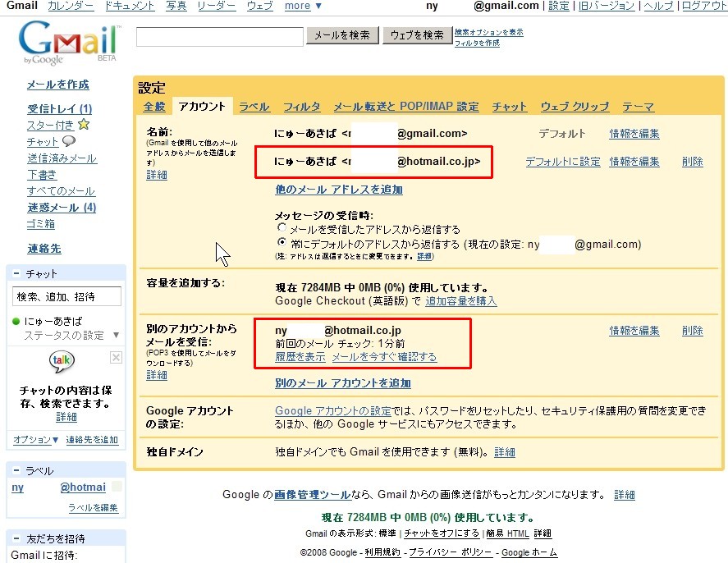Click 利用規約 footer link
Screen dimensions: 728x563
click(382, 552)
